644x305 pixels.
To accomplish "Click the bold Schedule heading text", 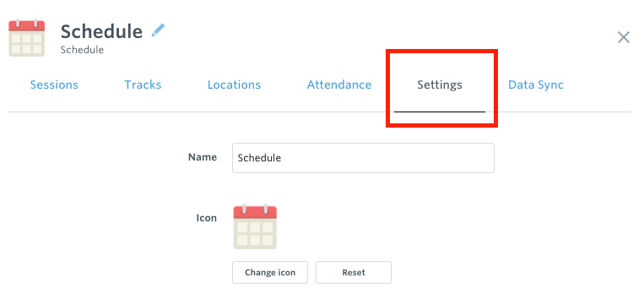I will pos(101,31).
